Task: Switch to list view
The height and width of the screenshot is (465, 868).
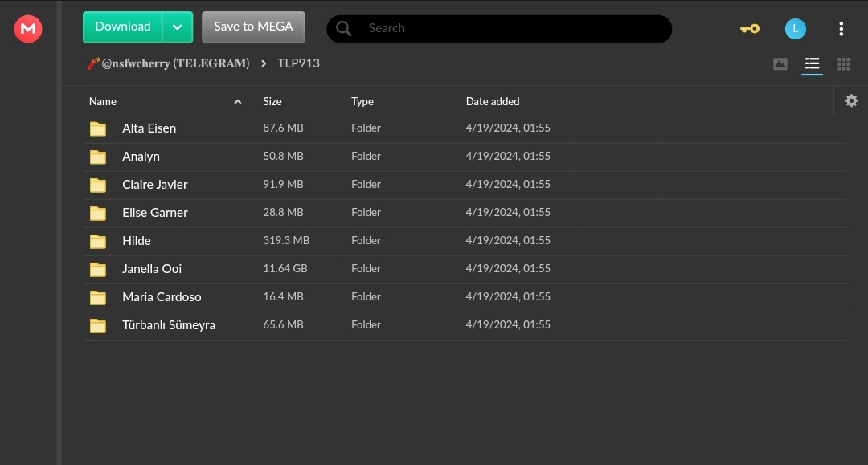Action: (812, 64)
